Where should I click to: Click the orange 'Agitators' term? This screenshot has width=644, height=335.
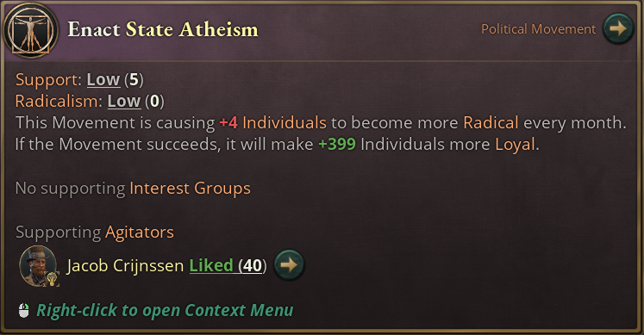pyautogui.click(x=140, y=232)
